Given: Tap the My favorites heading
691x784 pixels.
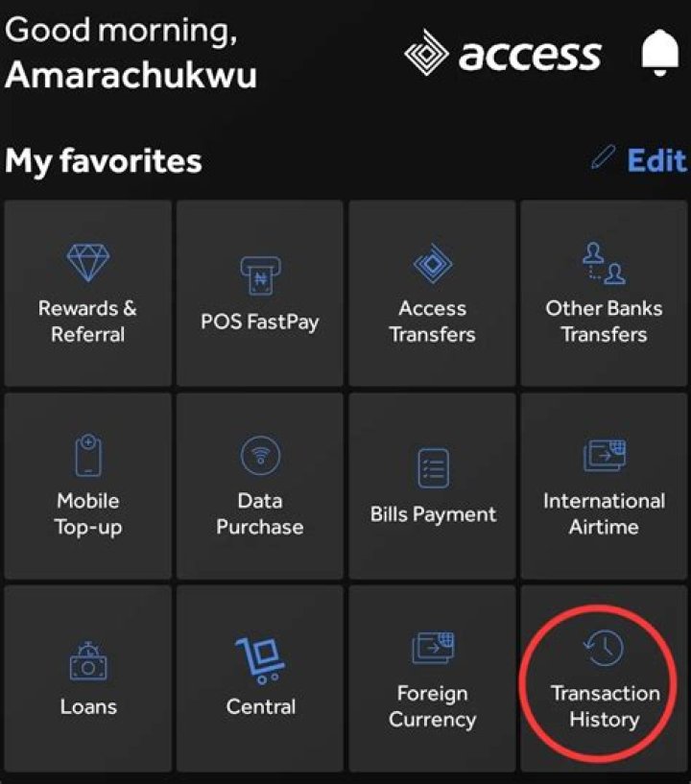Looking at the screenshot, I should click(x=104, y=162).
